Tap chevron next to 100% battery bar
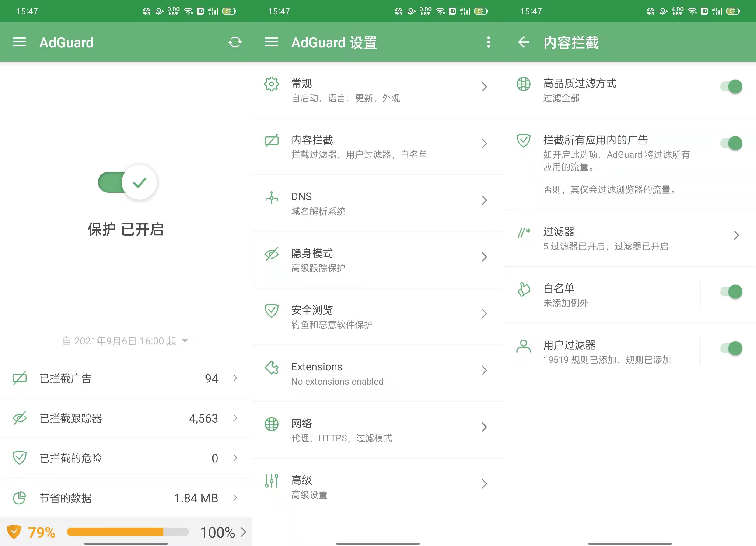 tap(243, 532)
